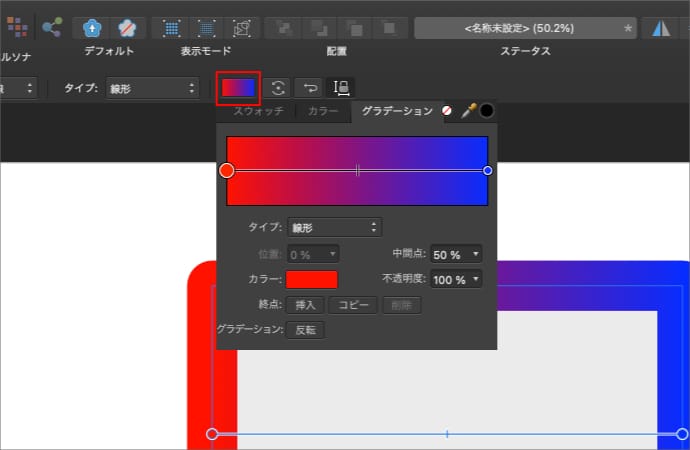Switch to the スウォッチ tab
This screenshot has height=450, width=690.
pos(258,111)
